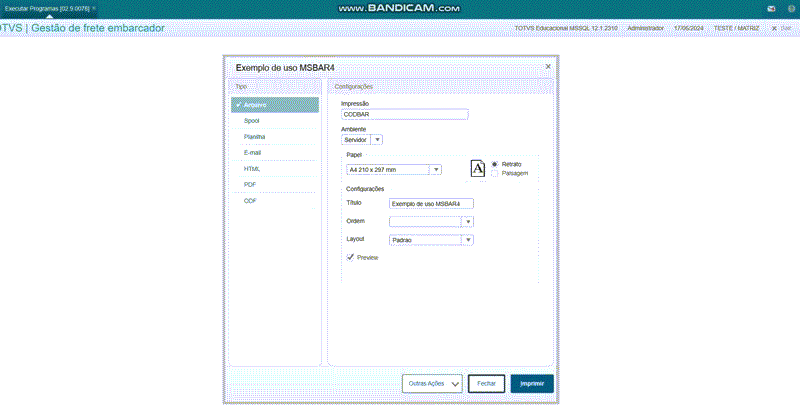Click the Administrador user label
The height and width of the screenshot is (418, 800).
(645, 29)
